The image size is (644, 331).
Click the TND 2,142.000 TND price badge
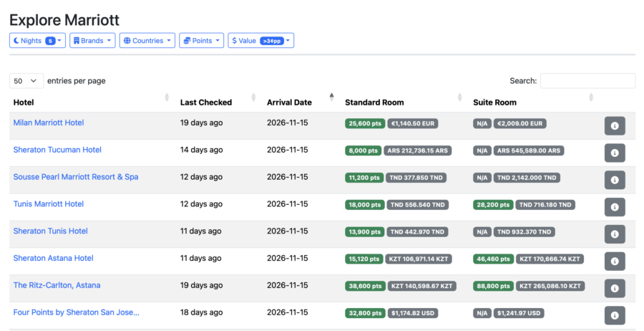527,178
